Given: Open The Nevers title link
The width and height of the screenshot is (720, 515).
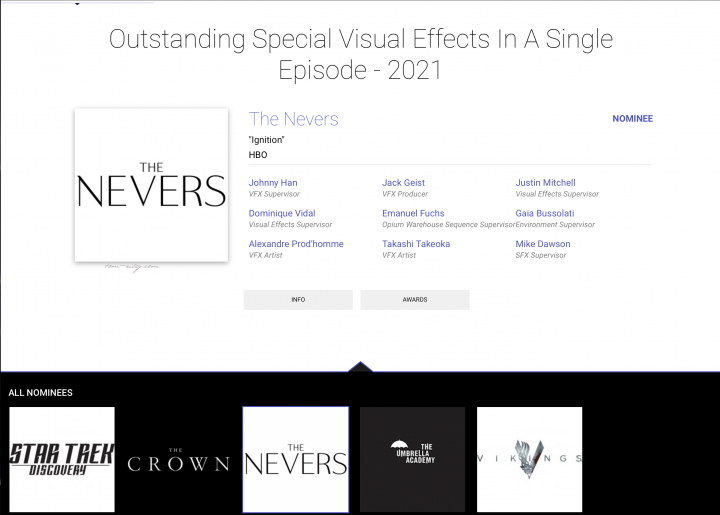Looking at the screenshot, I should tap(293, 119).
